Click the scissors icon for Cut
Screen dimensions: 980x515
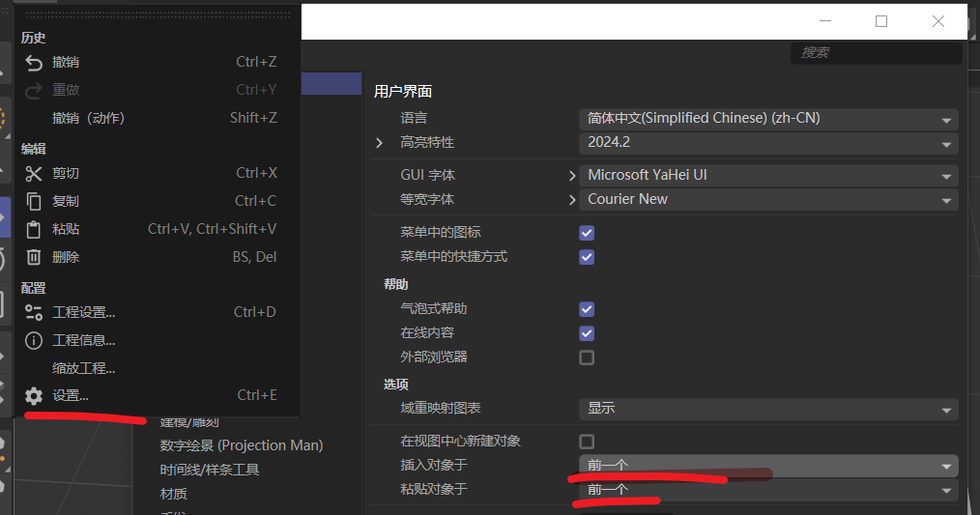tap(34, 173)
